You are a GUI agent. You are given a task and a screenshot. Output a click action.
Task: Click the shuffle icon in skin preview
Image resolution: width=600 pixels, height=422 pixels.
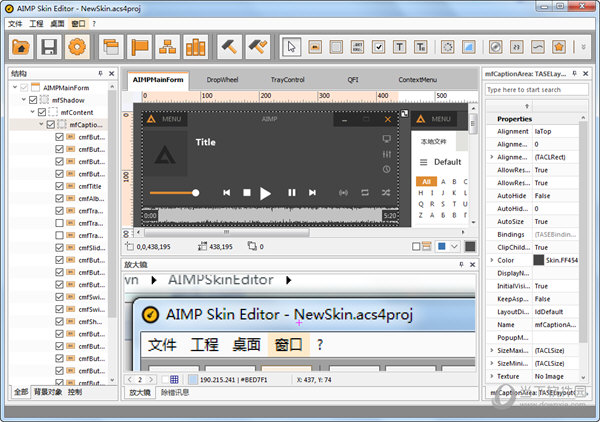[x=386, y=192]
